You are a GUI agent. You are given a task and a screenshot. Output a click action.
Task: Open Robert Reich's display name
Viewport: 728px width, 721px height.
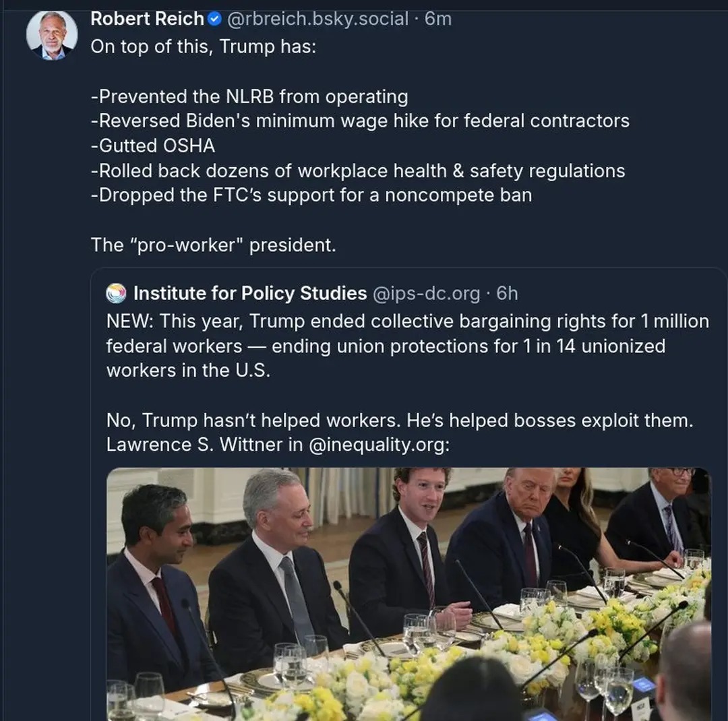pos(146,19)
